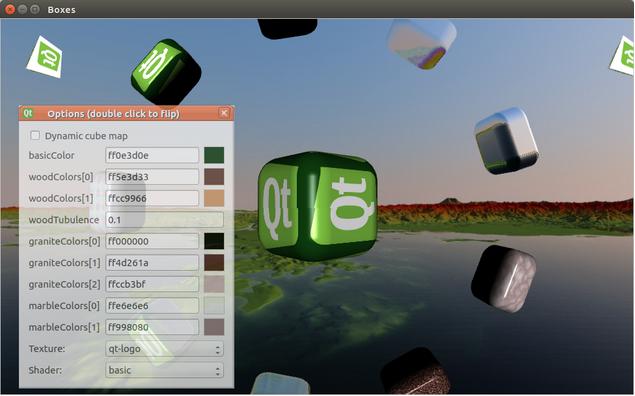
Task: Enable Dynamic cube map checkbox
Action: 35,135
